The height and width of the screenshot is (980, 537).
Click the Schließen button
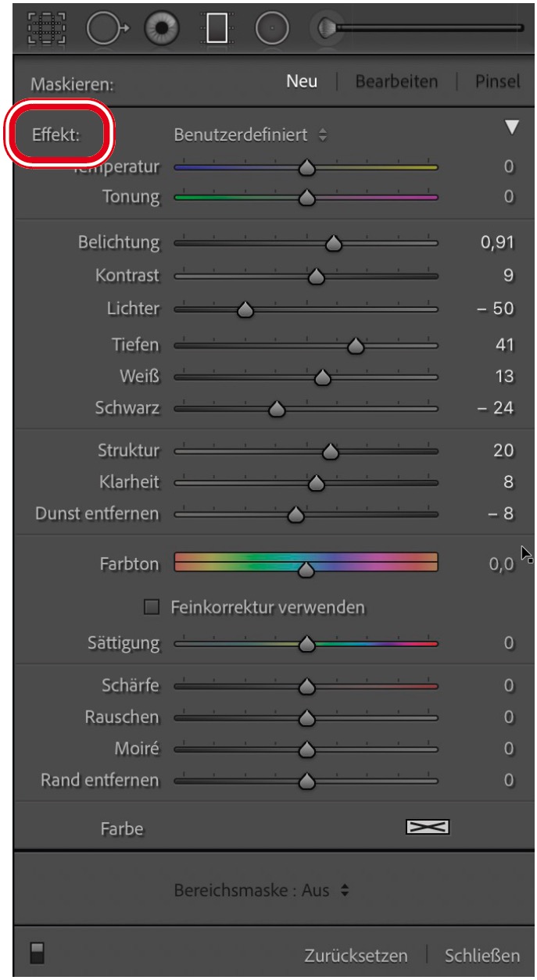(x=482, y=955)
